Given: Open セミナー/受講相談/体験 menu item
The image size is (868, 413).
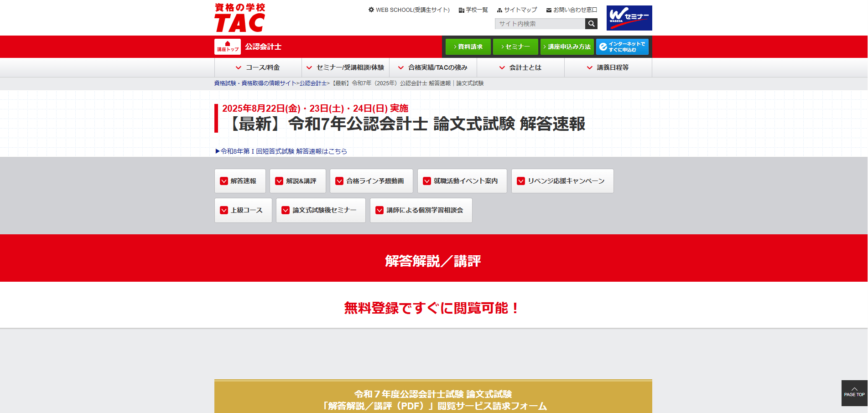Looking at the screenshot, I should [345, 67].
